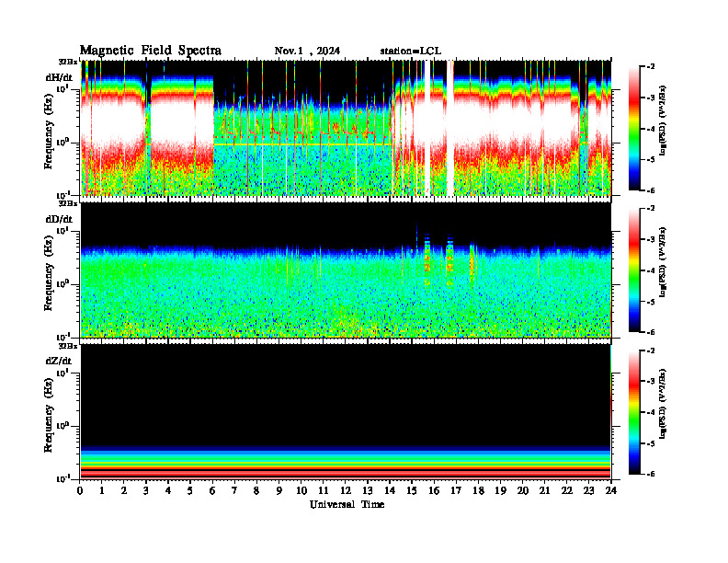Click hour 0 on the Universal Time axis
This screenshot has width=728, height=563.
tap(80, 490)
